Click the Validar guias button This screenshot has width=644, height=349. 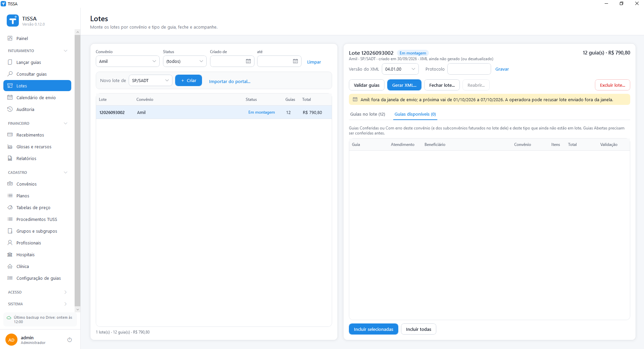367,85
